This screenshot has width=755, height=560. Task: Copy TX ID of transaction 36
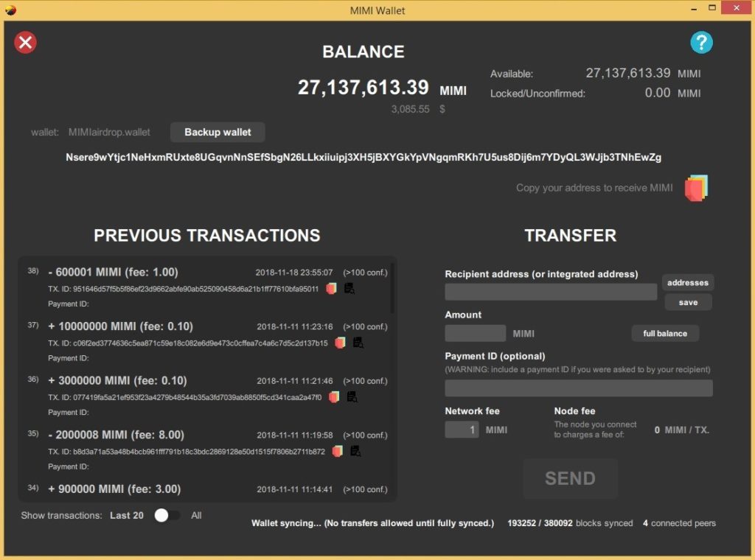pyautogui.click(x=334, y=397)
